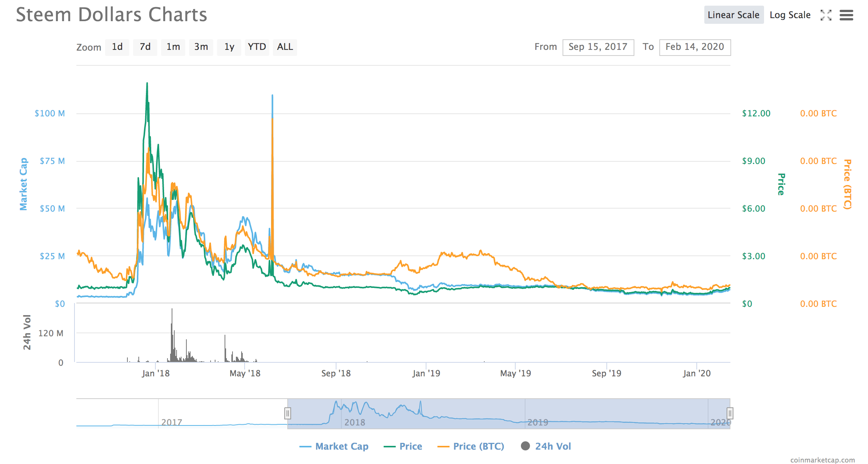Set zoom to YTD
This screenshot has width=868, height=464.
tap(257, 47)
